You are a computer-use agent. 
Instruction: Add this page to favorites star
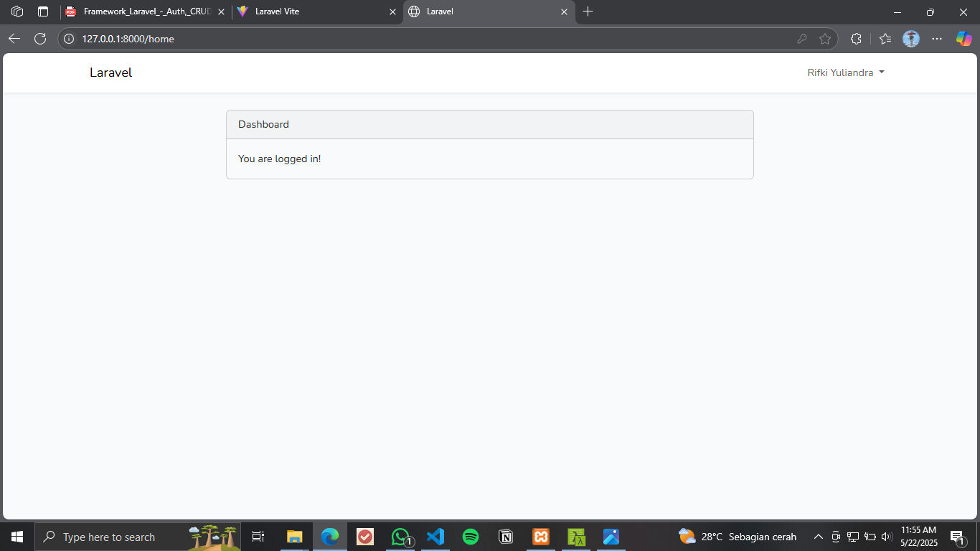(825, 39)
